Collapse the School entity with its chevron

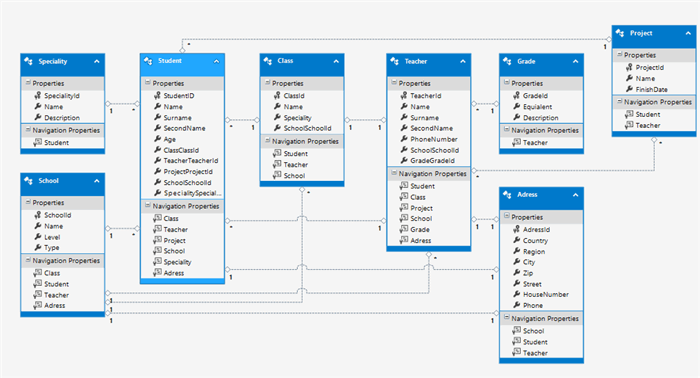97,181
